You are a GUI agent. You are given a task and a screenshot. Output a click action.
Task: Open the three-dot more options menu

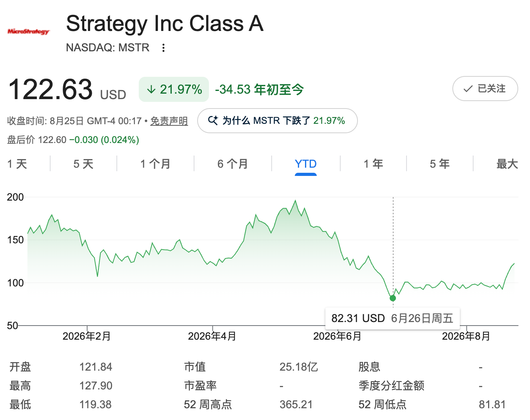[163, 48]
